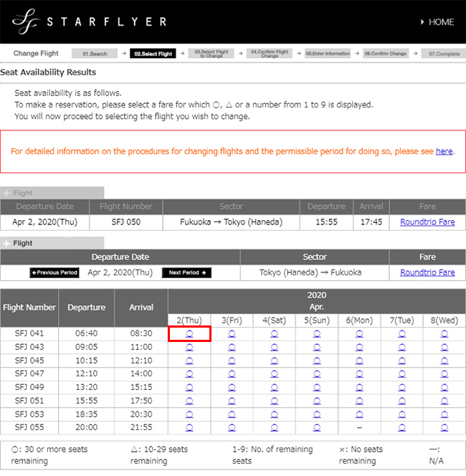The image size is (466, 476).
Task: Select SFJ 053 availability on 8(Wed)
Action: [x=444, y=415]
